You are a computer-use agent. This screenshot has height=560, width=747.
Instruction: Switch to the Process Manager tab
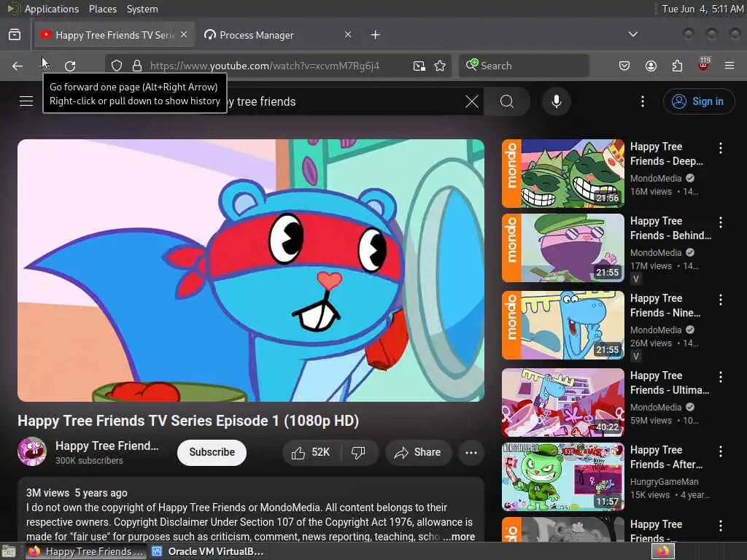pyautogui.click(x=276, y=35)
